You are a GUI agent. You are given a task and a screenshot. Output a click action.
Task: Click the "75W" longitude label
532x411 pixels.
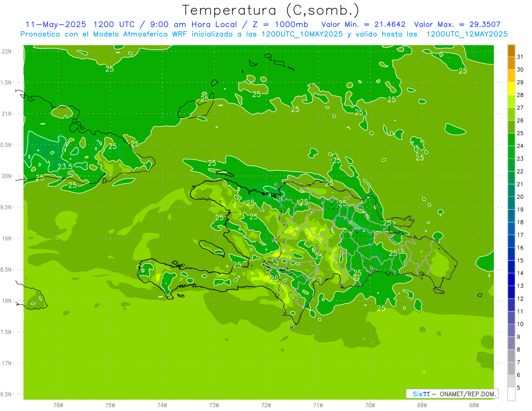pyautogui.click(x=110, y=405)
